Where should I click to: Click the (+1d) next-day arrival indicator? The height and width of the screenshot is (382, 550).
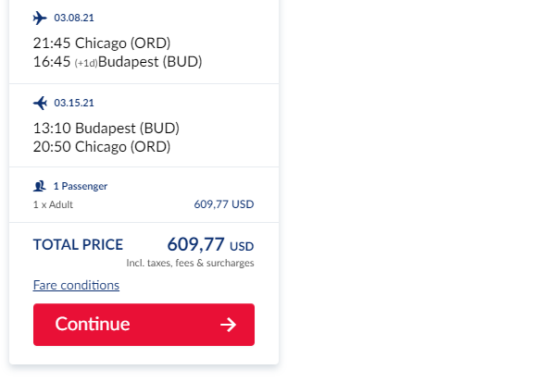pyautogui.click(x=86, y=63)
